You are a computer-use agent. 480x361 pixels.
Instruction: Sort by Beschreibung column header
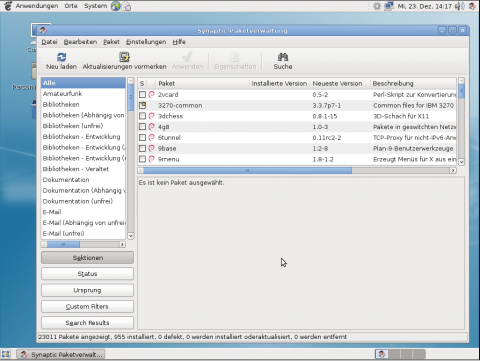point(413,83)
